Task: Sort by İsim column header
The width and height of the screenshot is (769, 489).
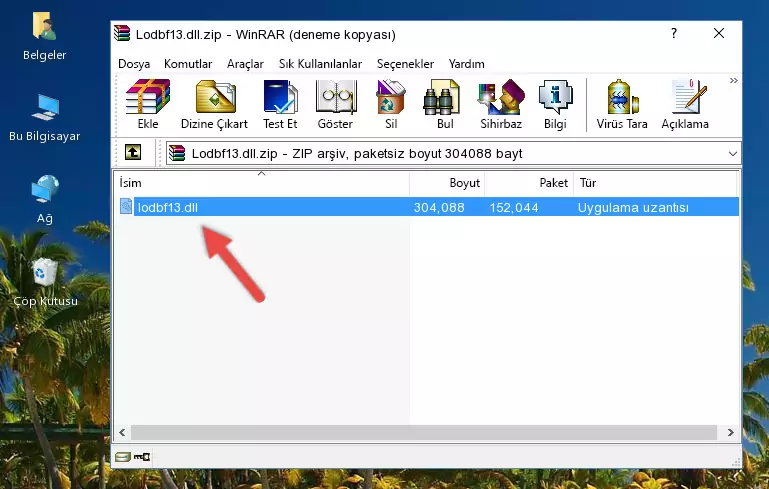Action: (262, 183)
